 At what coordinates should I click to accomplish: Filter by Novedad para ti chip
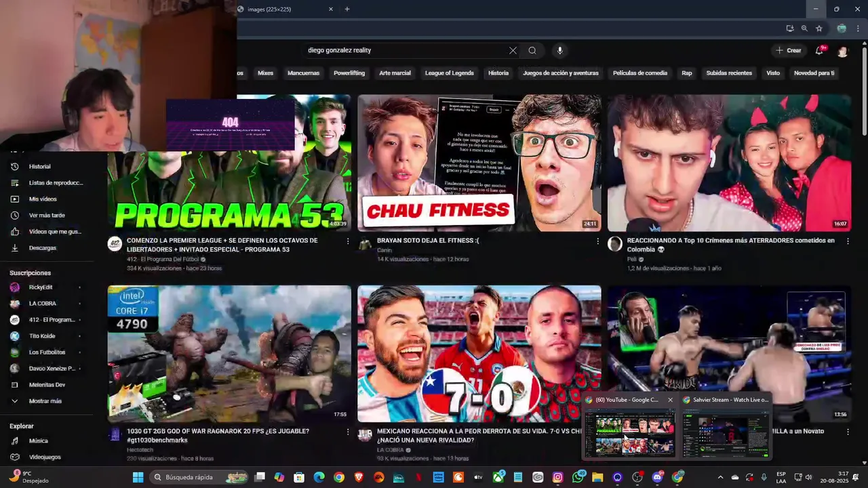[x=814, y=73]
